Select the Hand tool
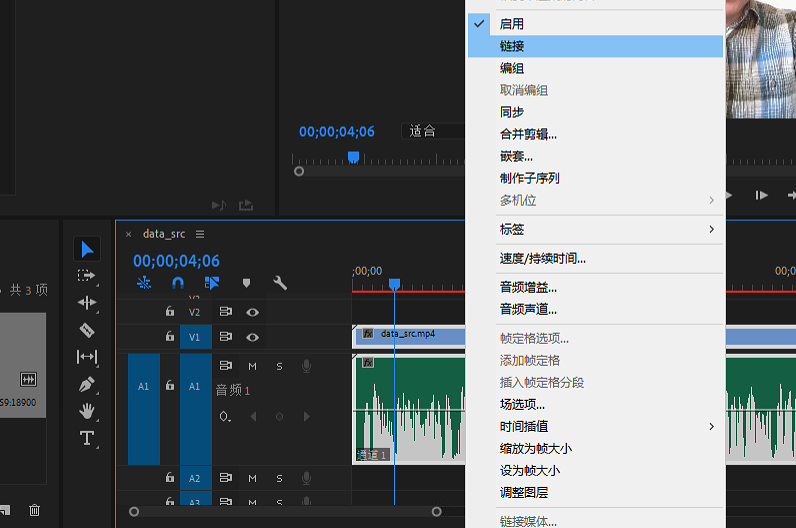 click(87, 411)
